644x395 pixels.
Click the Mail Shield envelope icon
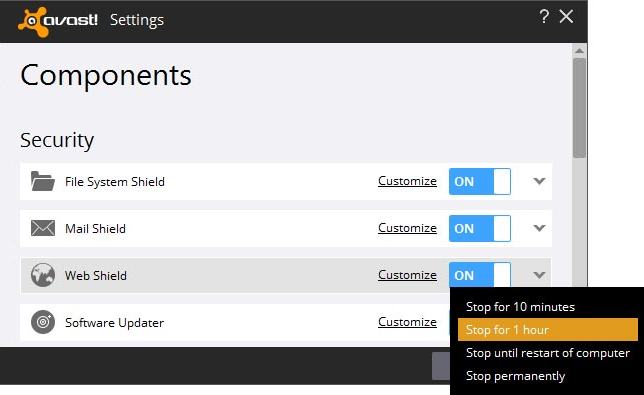click(x=43, y=228)
